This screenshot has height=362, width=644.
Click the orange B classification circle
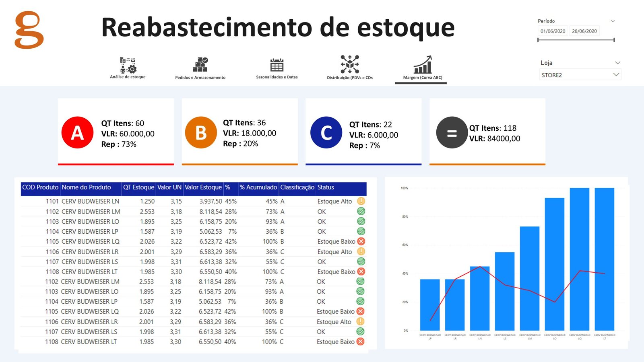(x=201, y=133)
